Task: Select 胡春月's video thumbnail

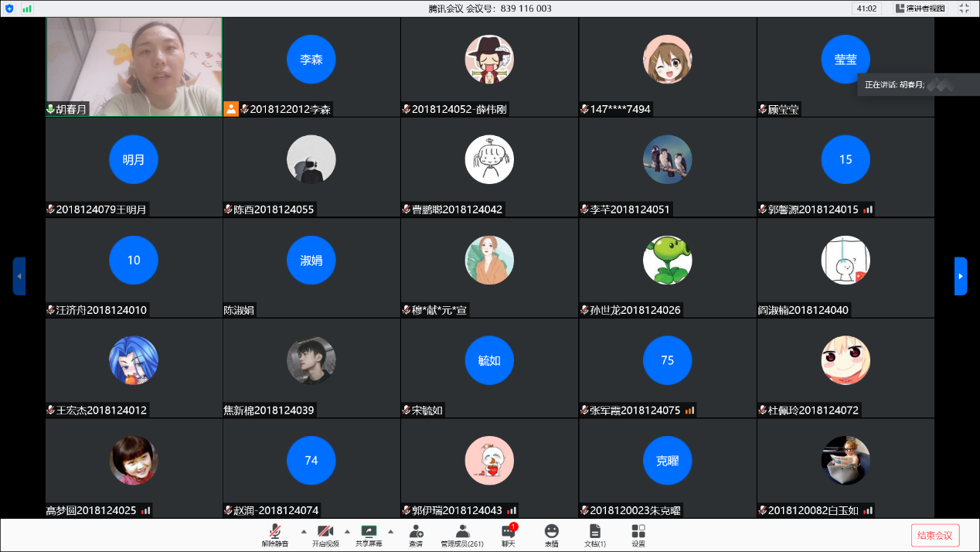Action: [134, 66]
